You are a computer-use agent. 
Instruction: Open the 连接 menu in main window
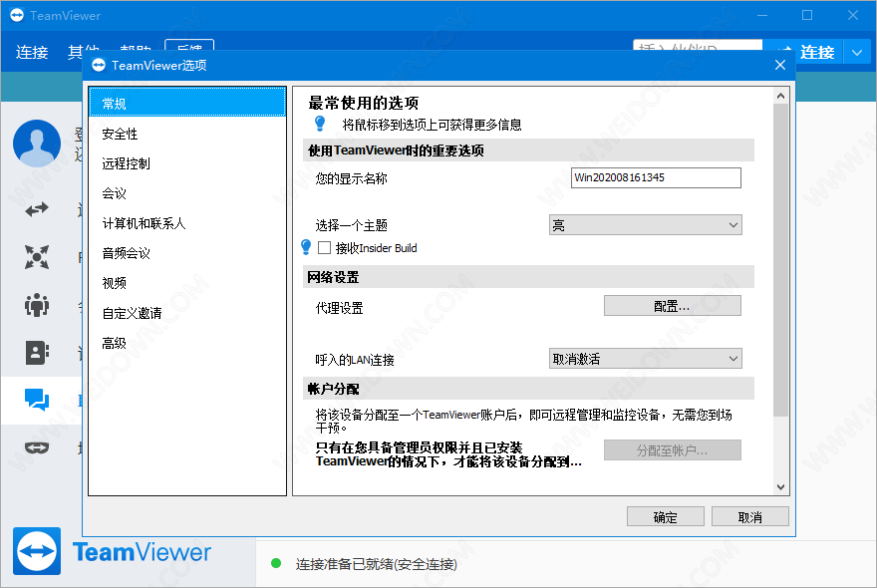click(32, 53)
